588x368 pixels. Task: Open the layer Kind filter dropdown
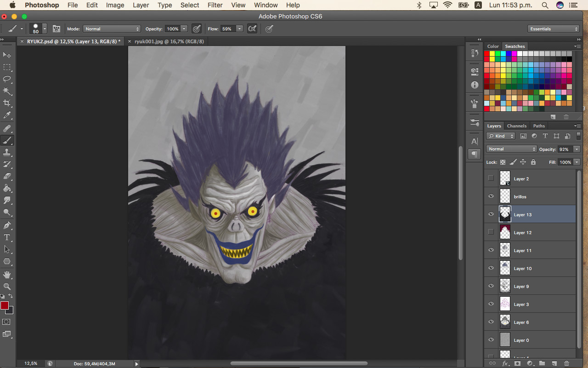(x=501, y=136)
